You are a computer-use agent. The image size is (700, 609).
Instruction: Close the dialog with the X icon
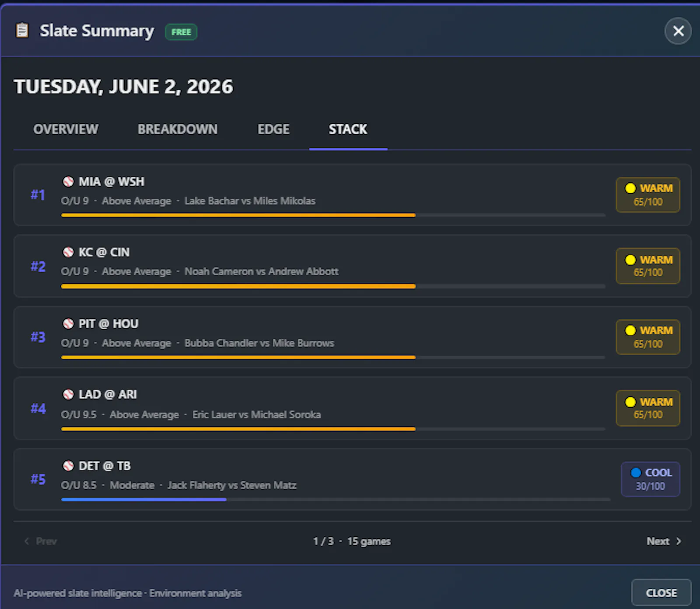678,31
